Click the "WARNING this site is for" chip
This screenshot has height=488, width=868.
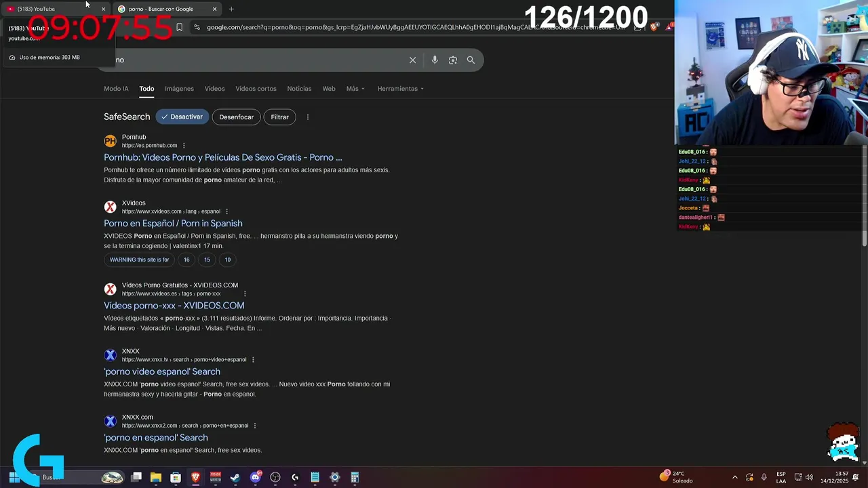pyautogui.click(x=139, y=260)
